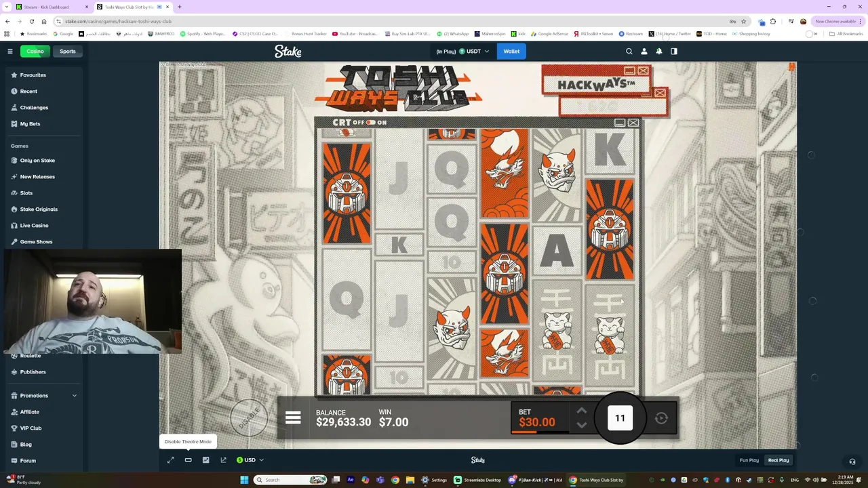Viewport: 868px width, 488px height.
Task: Select Fun Play mode
Action: (749, 460)
